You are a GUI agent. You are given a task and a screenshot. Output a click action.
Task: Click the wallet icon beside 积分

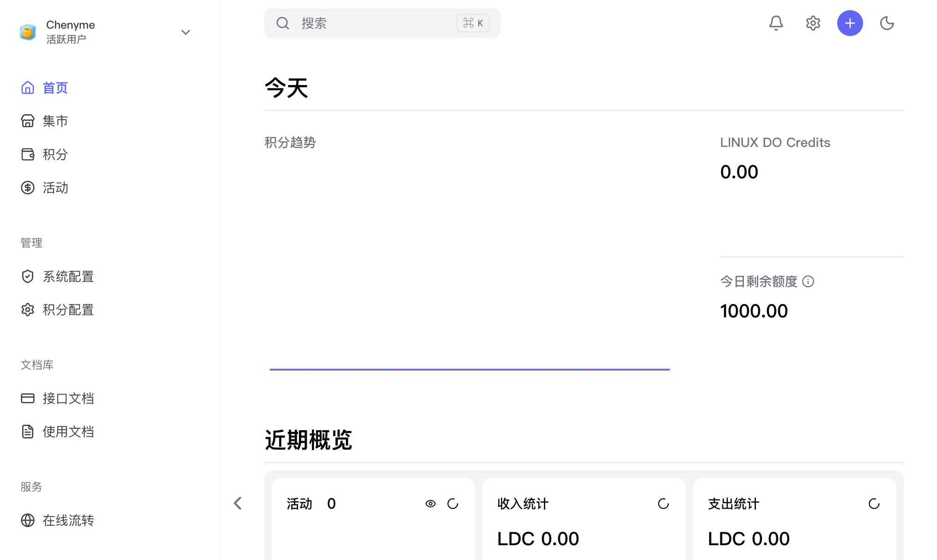click(x=28, y=154)
